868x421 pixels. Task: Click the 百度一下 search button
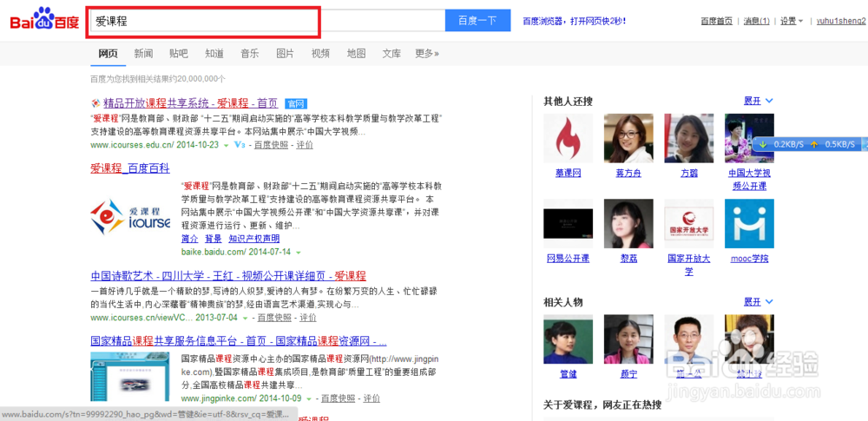[x=477, y=21]
